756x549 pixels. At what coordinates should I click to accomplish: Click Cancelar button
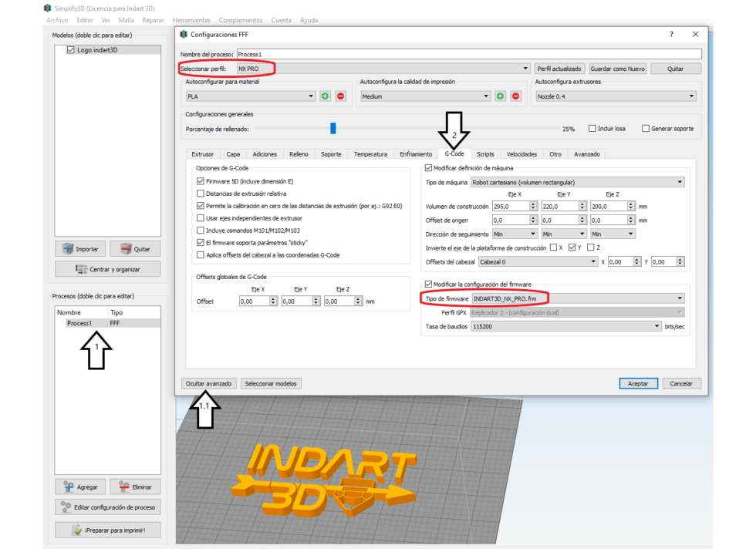(681, 383)
